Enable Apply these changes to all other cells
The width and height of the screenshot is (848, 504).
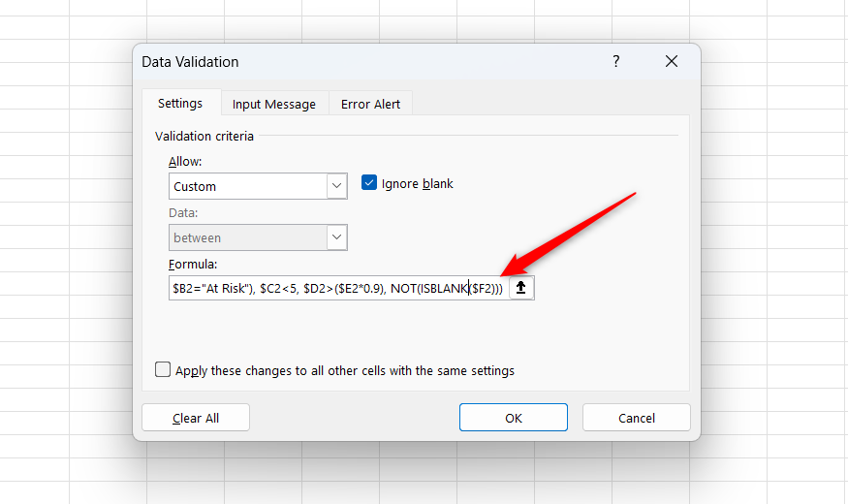tap(163, 369)
